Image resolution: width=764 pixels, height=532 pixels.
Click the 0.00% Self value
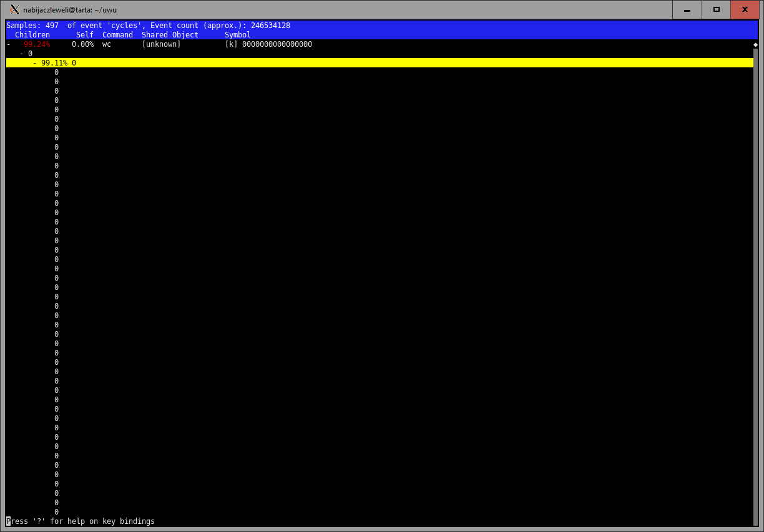[x=82, y=44]
